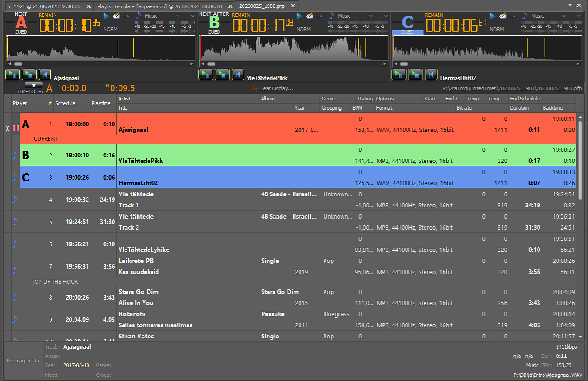The width and height of the screenshot is (588, 381).
Task: Open the Music dropdown on player A
Action: tap(177, 16)
